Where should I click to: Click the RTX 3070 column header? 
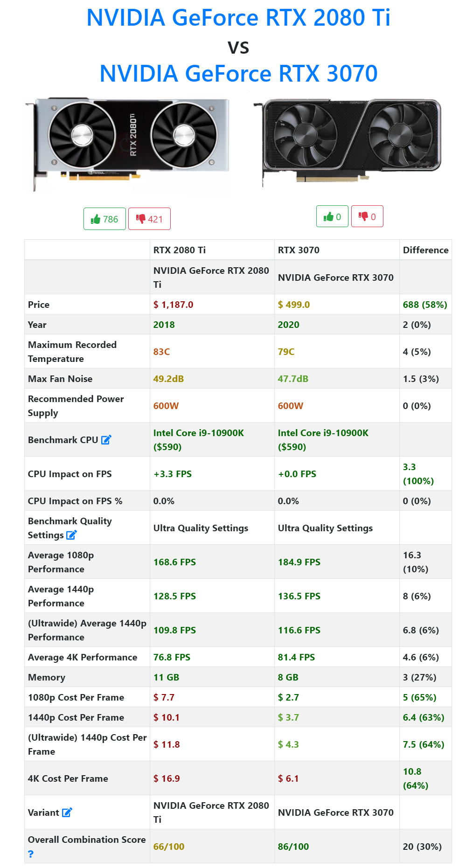point(299,250)
